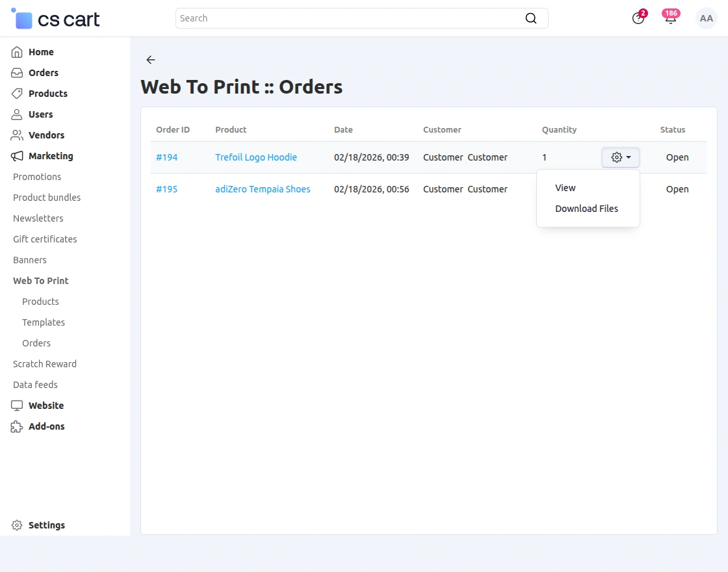Go to Templates under Web To Print
Image resolution: width=728 pixels, height=572 pixels.
click(x=44, y=322)
